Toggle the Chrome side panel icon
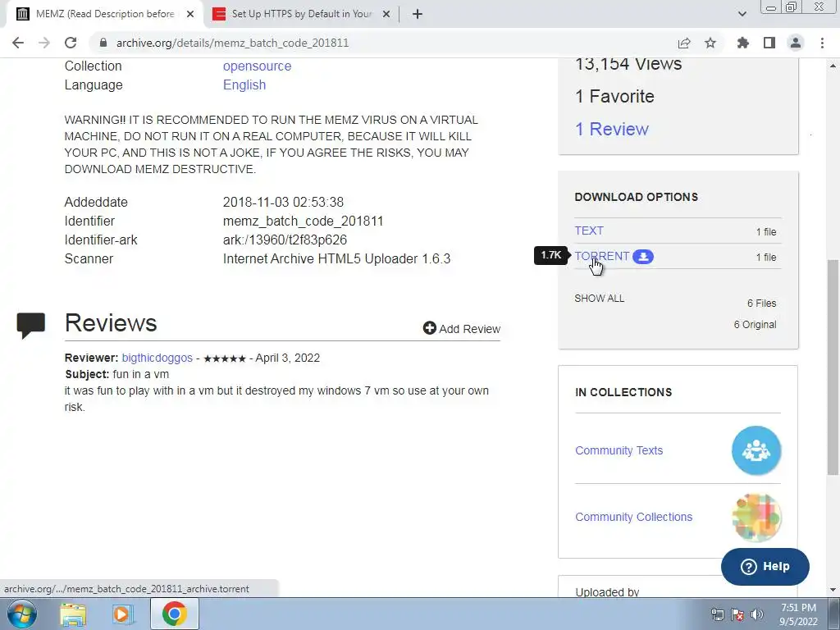The image size is (840, 630). pos(769,43)
